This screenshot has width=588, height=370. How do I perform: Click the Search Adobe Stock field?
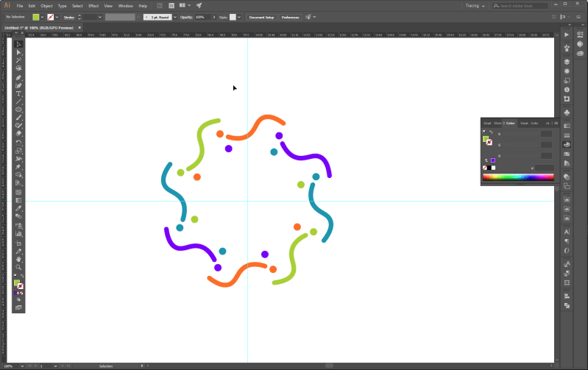point(520,6)
